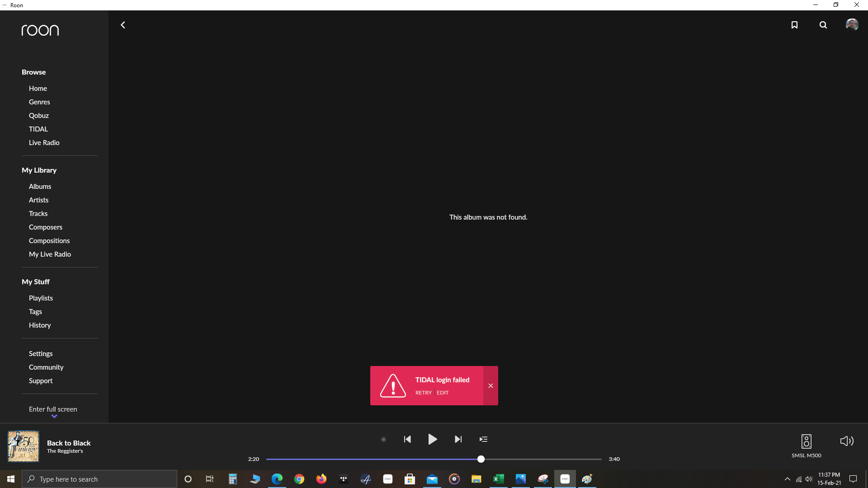
Task: Skip to the next track
Action: coord(458,439)
